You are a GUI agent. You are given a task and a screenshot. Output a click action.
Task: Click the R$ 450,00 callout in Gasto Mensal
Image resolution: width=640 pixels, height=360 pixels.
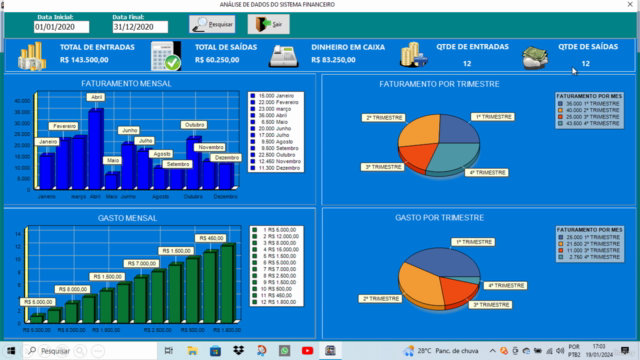tap(211, 238)
